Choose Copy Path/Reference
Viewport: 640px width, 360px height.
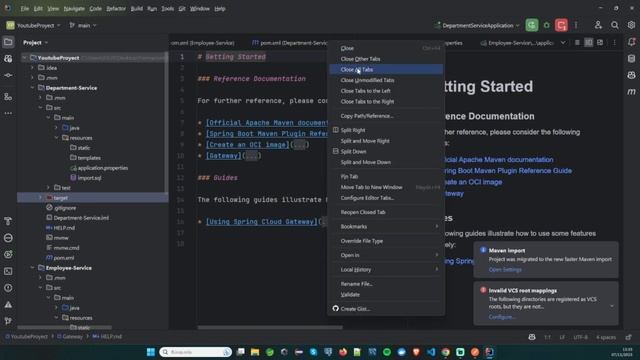tap(386, 116)
